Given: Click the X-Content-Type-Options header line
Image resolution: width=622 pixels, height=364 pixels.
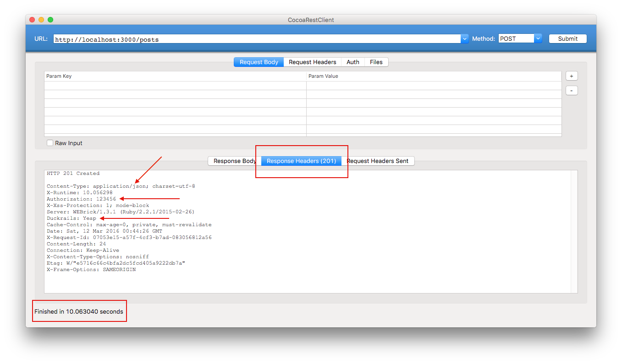Looking at the screenshot, I should click(98, 257).
